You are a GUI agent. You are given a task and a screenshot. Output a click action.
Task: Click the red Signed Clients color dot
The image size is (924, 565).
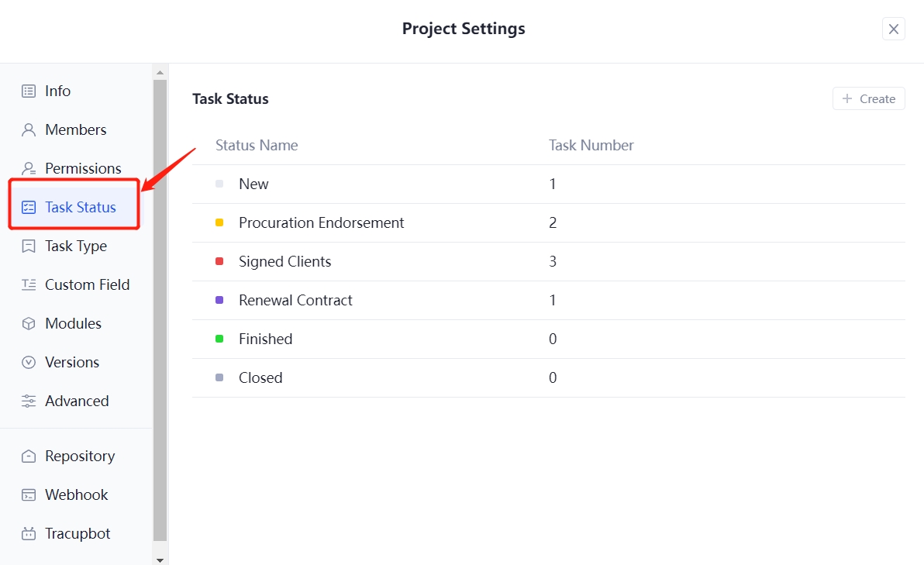[x=219, y=261]
